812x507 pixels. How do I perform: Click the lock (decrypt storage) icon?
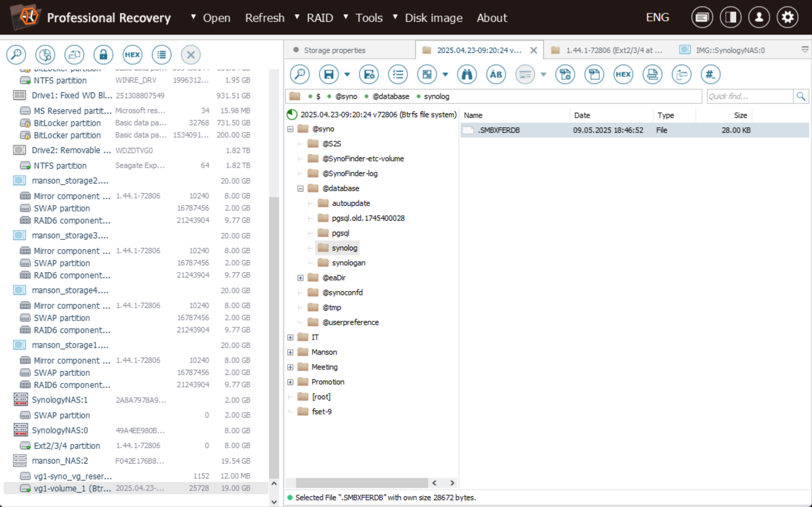point(103,55)
